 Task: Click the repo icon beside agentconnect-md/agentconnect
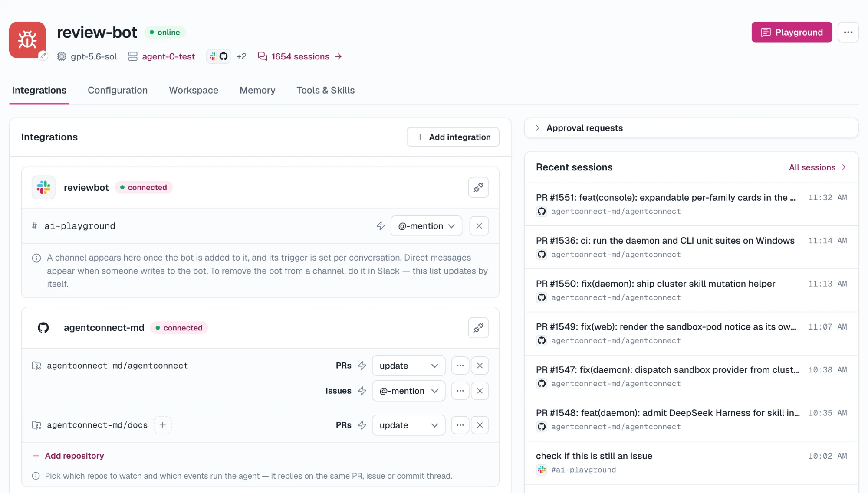tap(36, 366)
